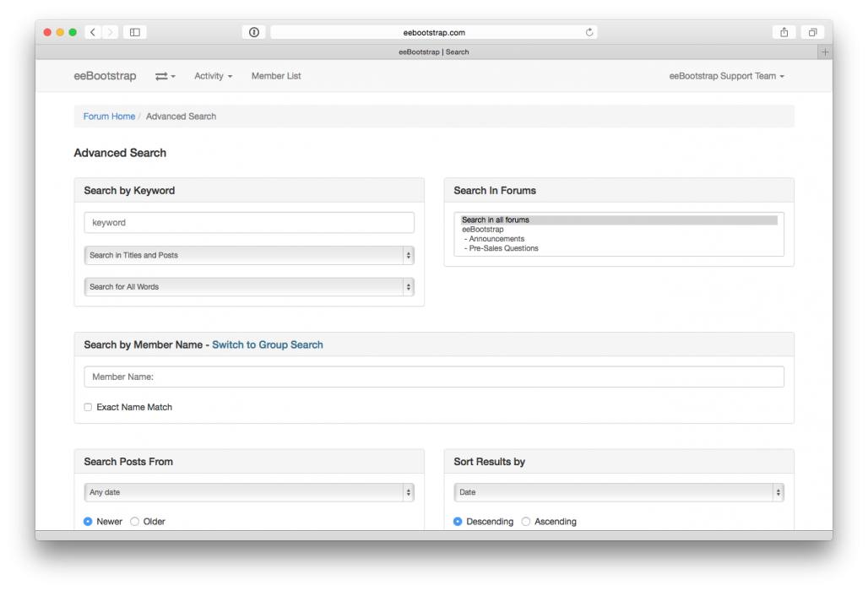Toggle the Safari sidebar icon
Viewport: 868px width, 591px height.
134,32
